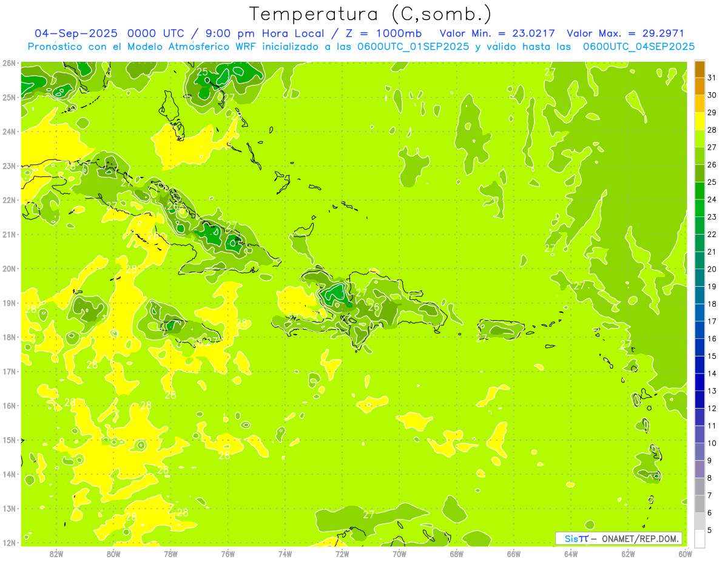Viewport: 728px width, 562px height.
Task: Click the '10' label on the color scale
Action: [712, 443]
